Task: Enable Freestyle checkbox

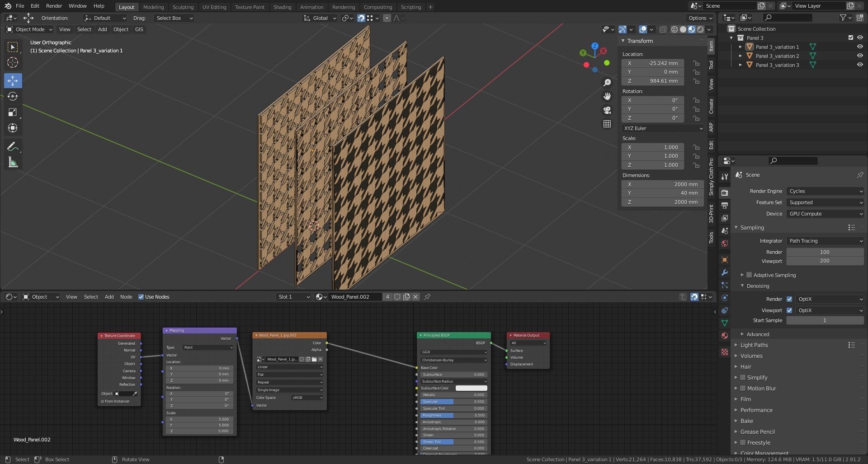Action: pos(743,442)
